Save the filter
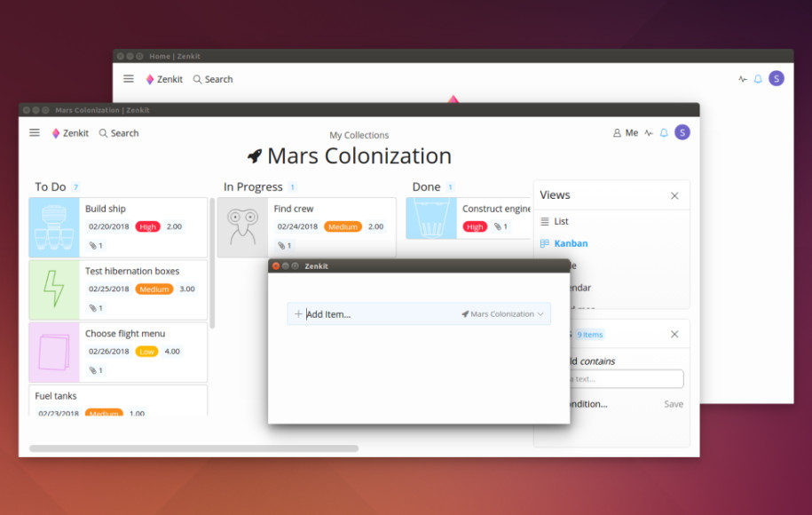The height and width of the screenshot is (515, 812). pos(674,404)
